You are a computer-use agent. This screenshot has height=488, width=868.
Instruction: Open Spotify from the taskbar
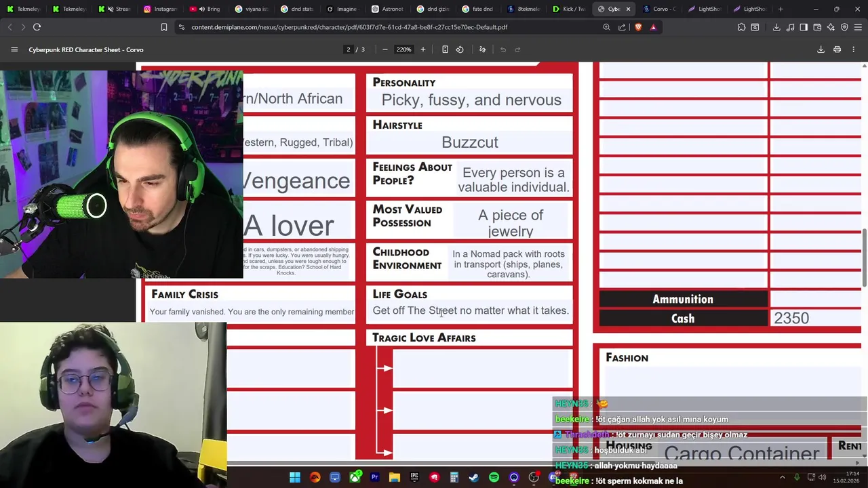click(x=494, y=477)
